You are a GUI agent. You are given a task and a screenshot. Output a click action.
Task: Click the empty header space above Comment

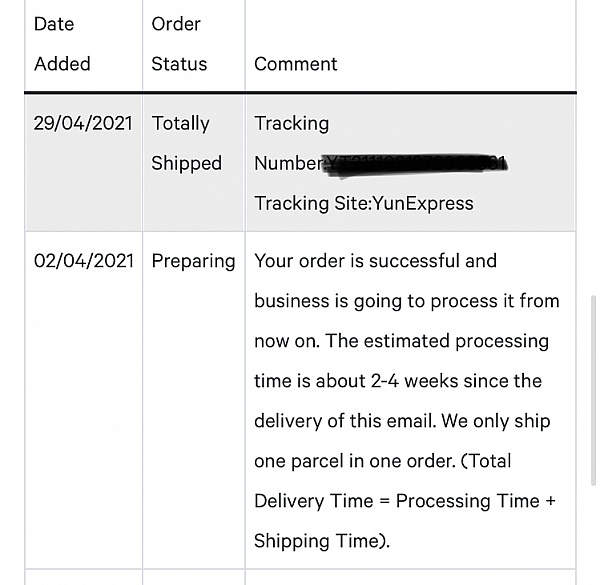(410, 25)
